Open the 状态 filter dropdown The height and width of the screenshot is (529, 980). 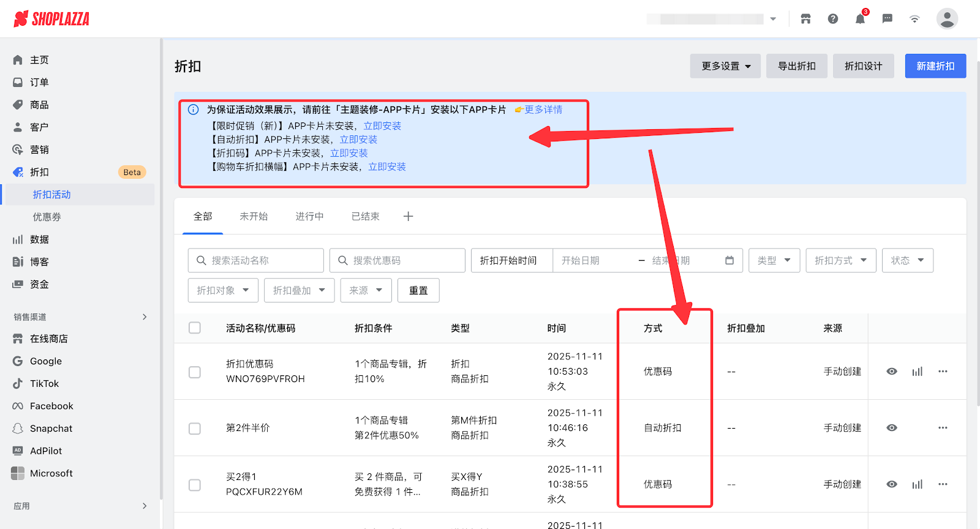(907, 260)
